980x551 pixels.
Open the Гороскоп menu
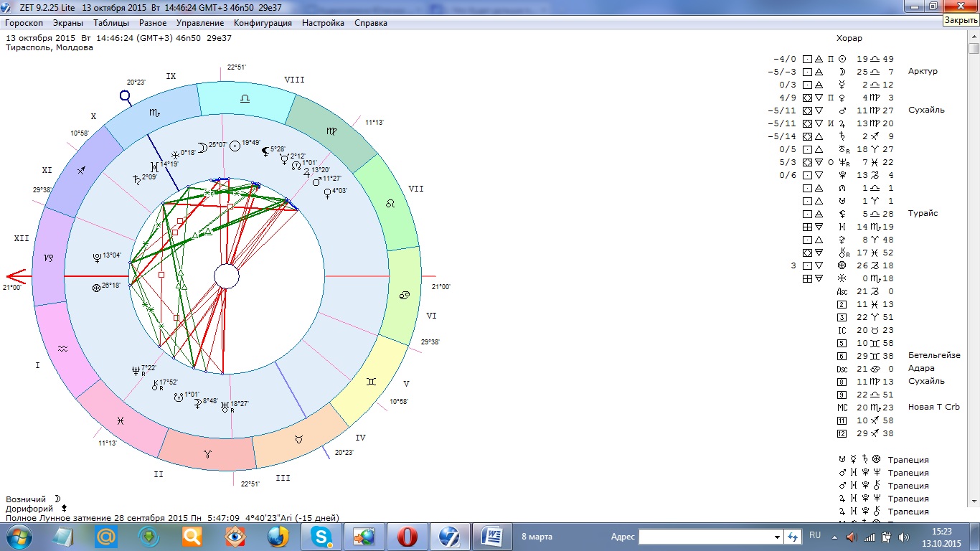[x=24, y=23]
